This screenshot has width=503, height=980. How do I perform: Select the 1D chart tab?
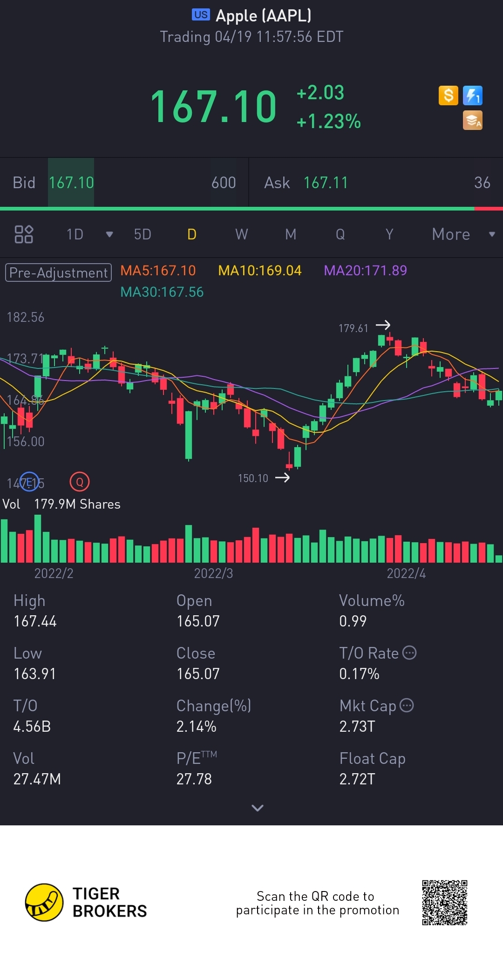coord(75,234)
